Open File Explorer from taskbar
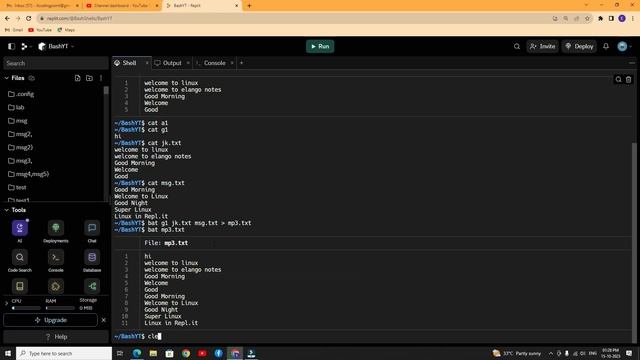The image size is (640, 360). (x=153, y=353)
